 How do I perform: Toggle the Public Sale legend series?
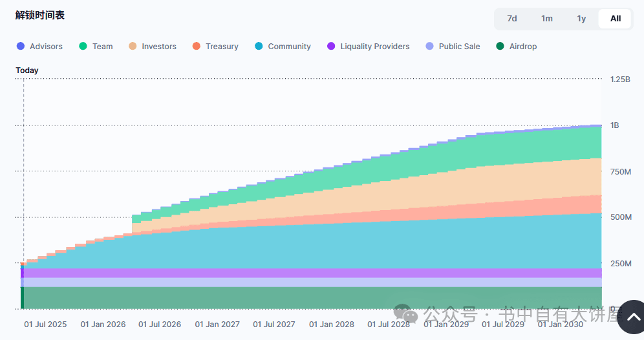[x=453, y=47]
